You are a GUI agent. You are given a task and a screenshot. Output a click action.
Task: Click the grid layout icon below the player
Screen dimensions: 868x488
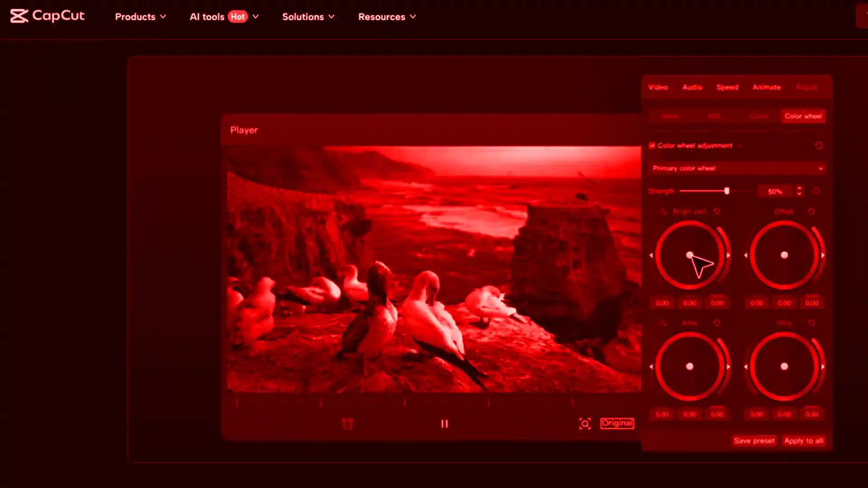pos(347,424)
